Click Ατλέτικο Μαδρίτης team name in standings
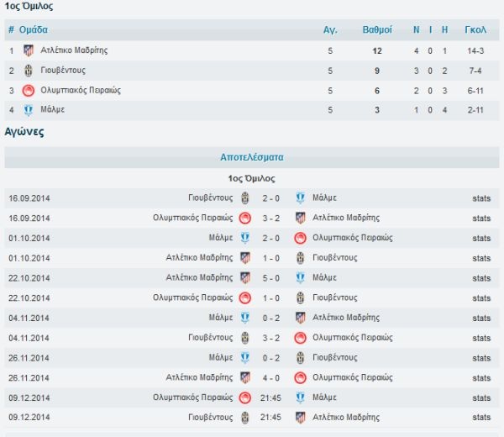Image resolution: width=504 pixels, height=437 pixels. tap(74, 50)
